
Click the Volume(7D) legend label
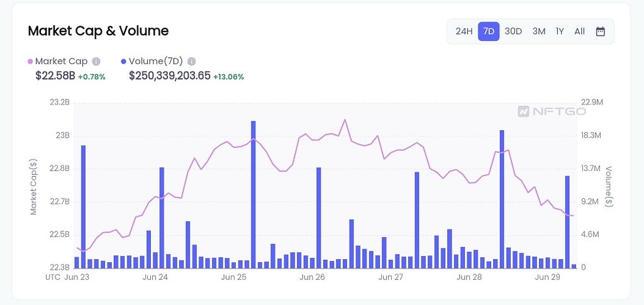[x=156, y=62]
